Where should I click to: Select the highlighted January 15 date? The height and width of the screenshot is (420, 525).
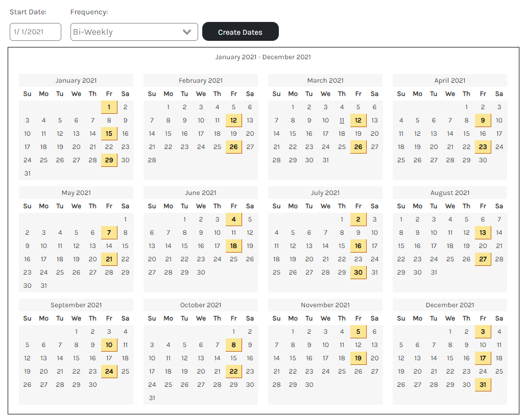109,133
